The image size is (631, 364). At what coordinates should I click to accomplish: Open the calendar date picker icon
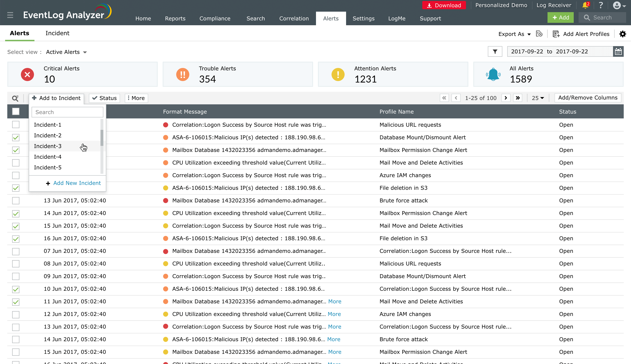pos(618,52)
